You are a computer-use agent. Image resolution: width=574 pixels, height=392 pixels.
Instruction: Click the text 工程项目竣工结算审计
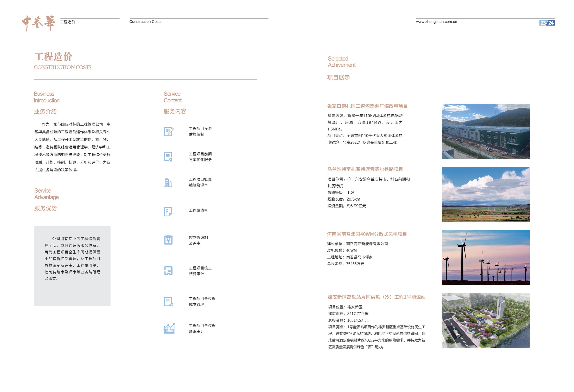(x=200, y=271)
